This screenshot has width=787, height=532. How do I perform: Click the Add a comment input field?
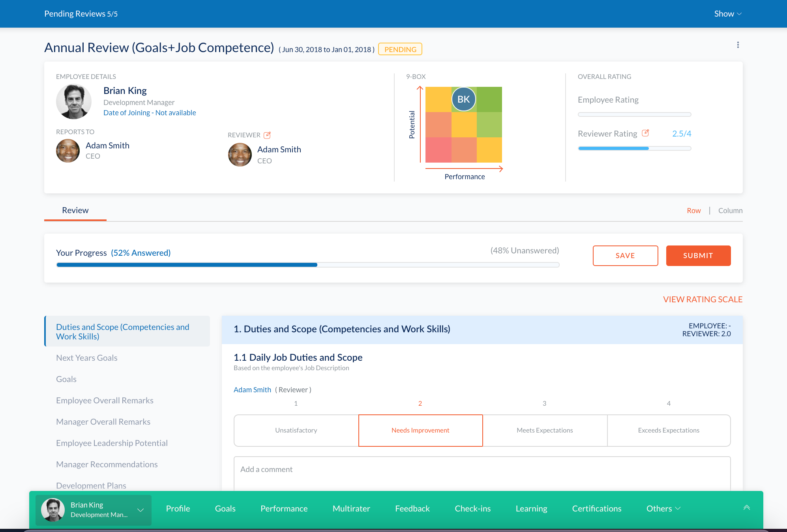coord(482,469)
